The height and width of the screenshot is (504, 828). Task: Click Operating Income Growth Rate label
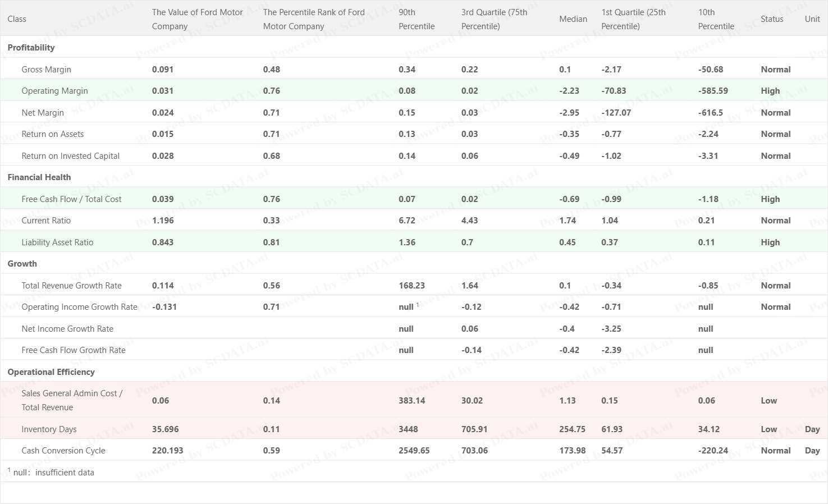coord(79,307)
